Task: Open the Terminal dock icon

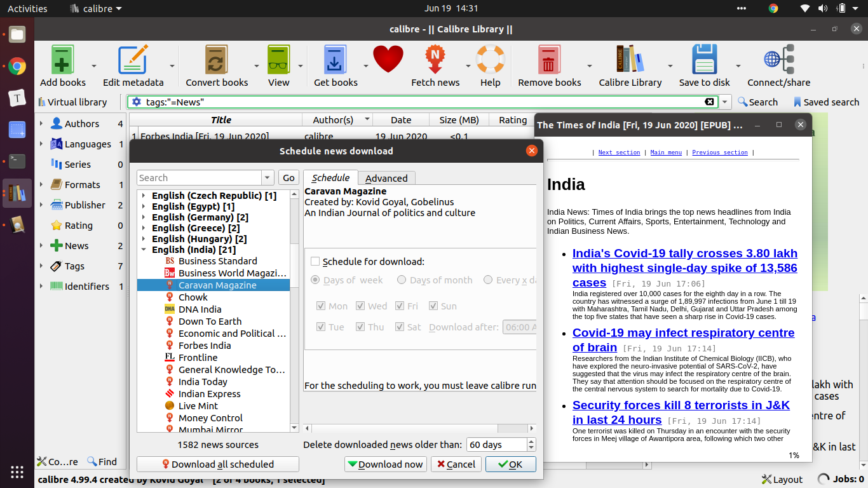Action: coord(17,161)
